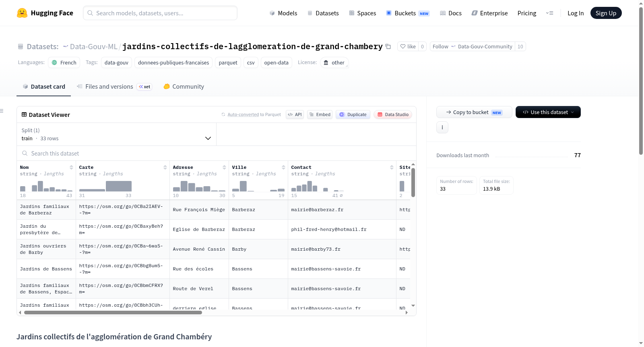Click the table's horizontal scroll right arrow
This screenshot has width=644, height=347.
pyautogui.click(x=407, y=312)
